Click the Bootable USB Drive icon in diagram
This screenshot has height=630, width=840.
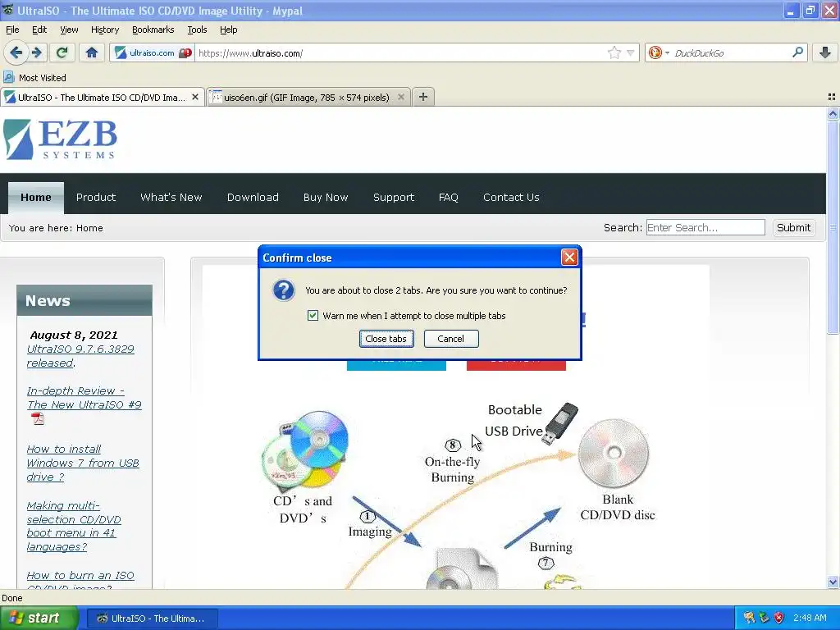pyautogui.click(x=559, y=423)
